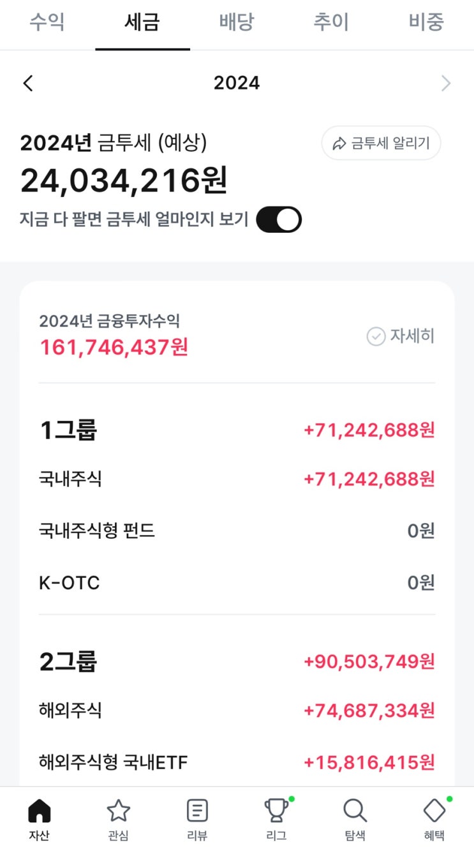The height and width of the screenshot is (868, 474).
Task: Open the 관심 star icon
Action: [118, 812]
